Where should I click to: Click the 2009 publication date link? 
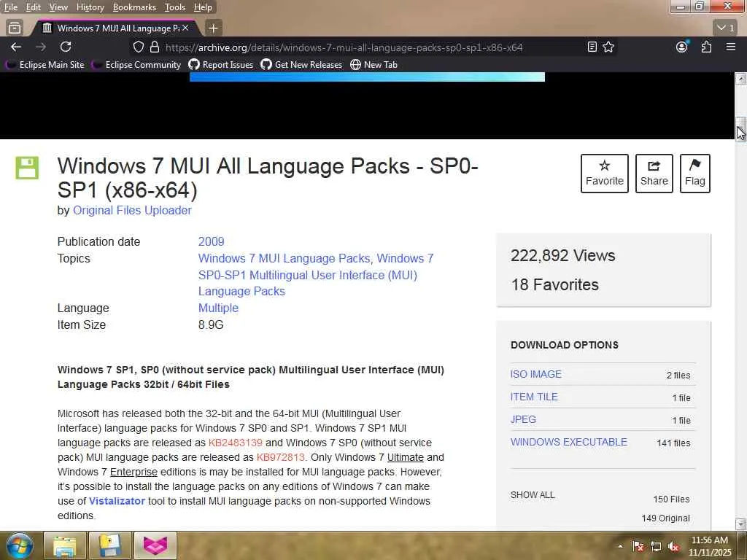pos(211,241)
